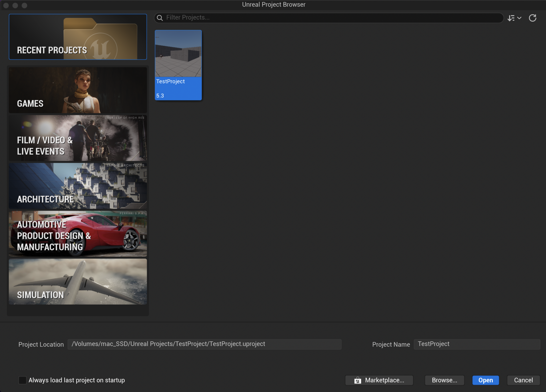
Task: Choose the Film / Video & Live Events category
Action: 78,138
